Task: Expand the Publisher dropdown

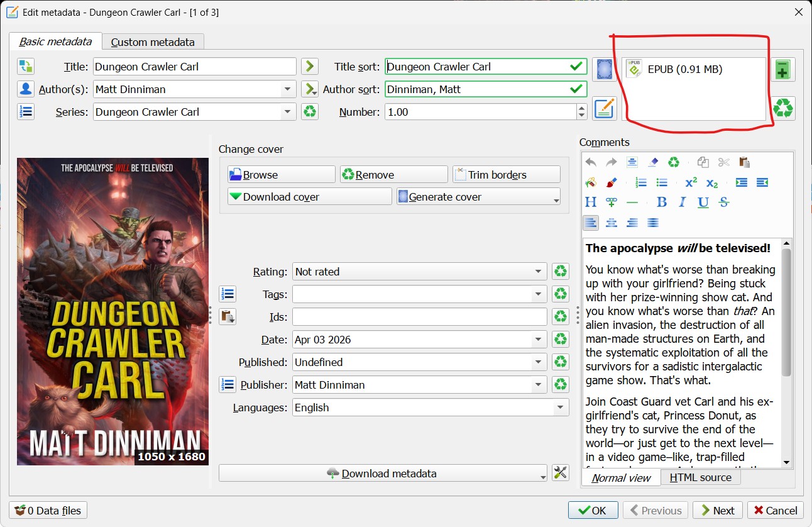Action: [539, 385]
